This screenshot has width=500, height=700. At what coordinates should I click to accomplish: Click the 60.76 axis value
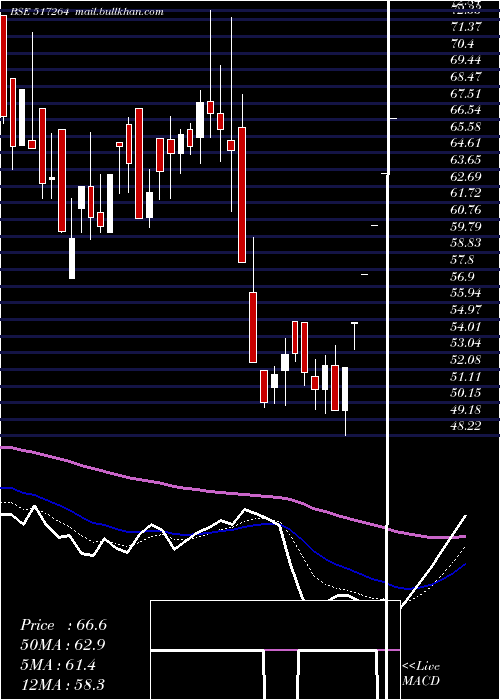point(466,210)
